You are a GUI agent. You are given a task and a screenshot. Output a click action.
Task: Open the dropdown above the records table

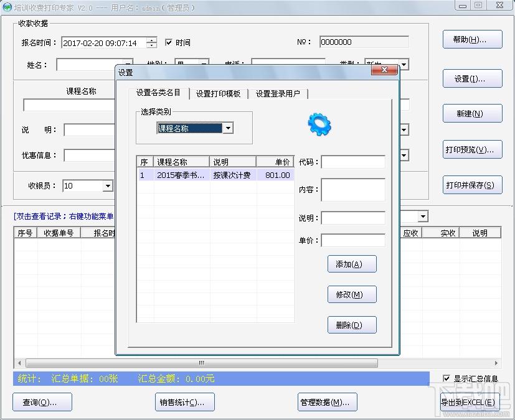423,217
